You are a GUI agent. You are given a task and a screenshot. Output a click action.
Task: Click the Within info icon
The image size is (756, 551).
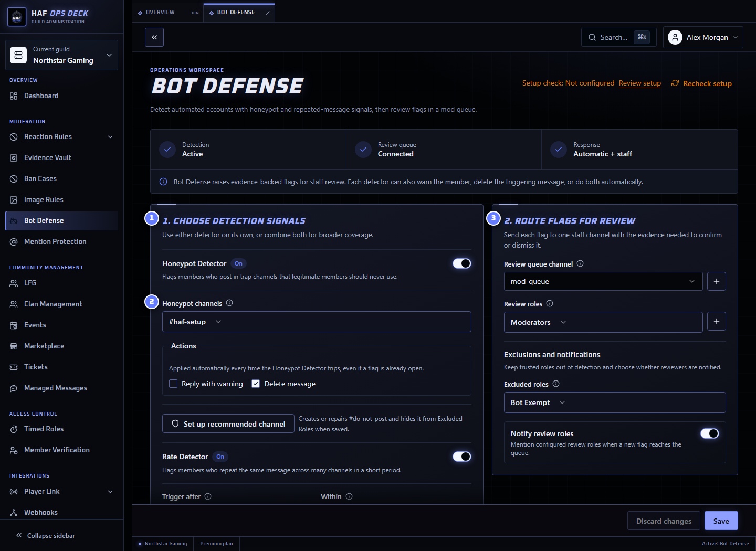[349, 496]
